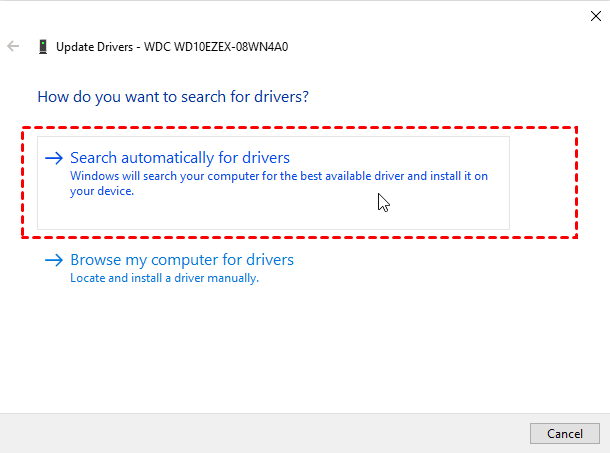Click 'Locate and install a driver manually' text
610x453 pixels.
pyautogui.click(x=164, y=278)
